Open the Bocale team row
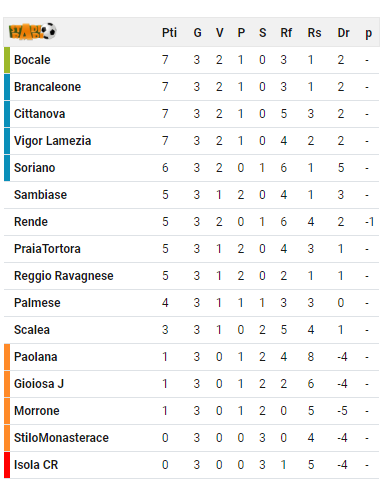382x493 pixels. [x=191, y=60]
